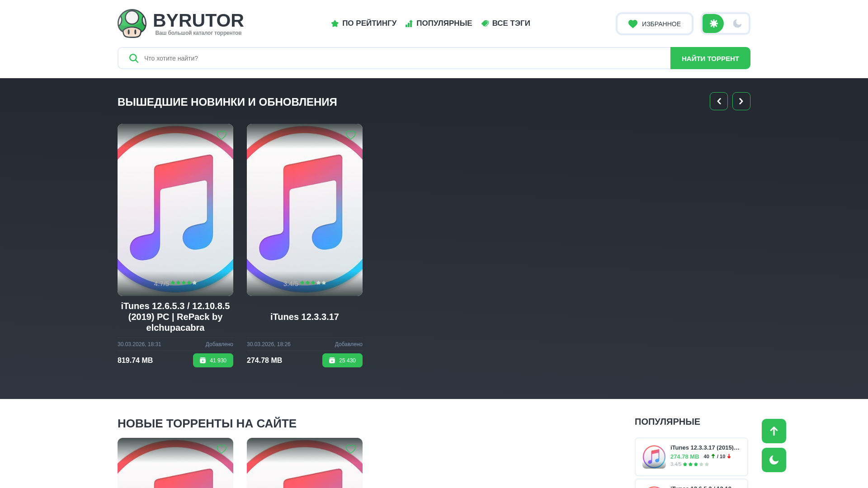The height and width of the screenshot is (488, 868).
Task: Click the magnifier icon in search bar
Action: click(134, 58)
